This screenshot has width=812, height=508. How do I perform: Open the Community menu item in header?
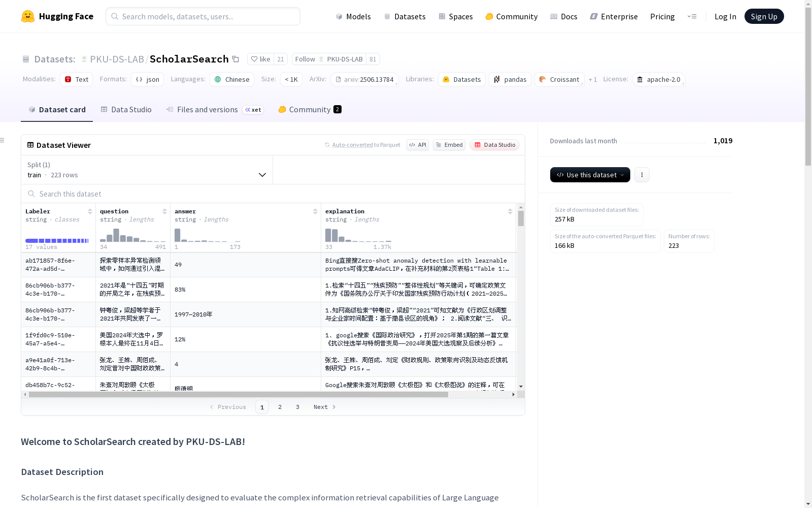[512, 16]
